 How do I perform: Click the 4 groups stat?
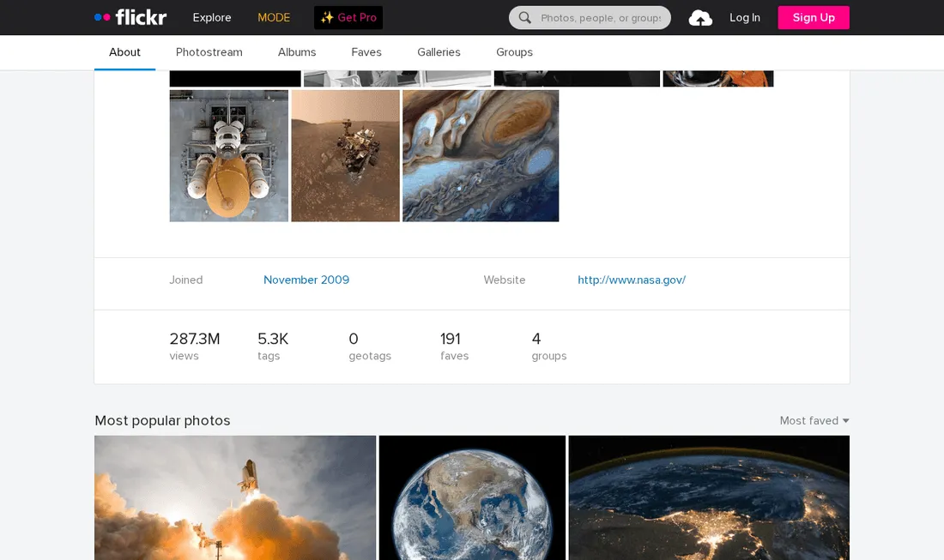coord(548,346)
